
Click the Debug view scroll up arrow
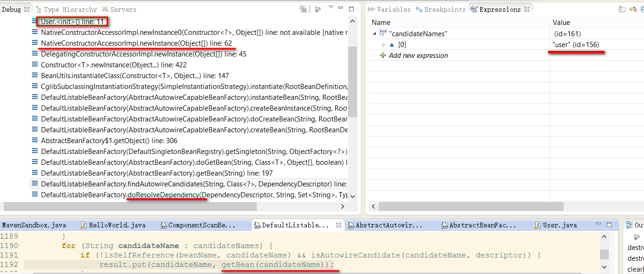353,20
